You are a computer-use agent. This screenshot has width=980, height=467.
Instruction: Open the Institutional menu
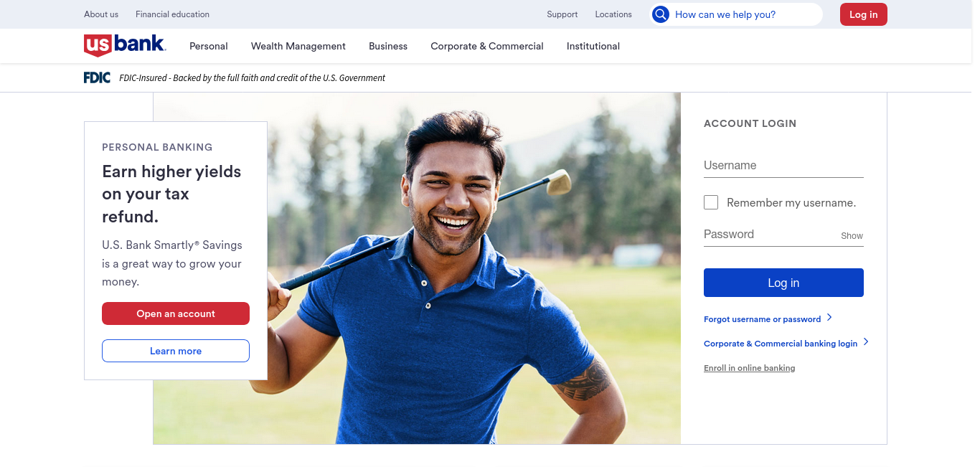(593, 46)
